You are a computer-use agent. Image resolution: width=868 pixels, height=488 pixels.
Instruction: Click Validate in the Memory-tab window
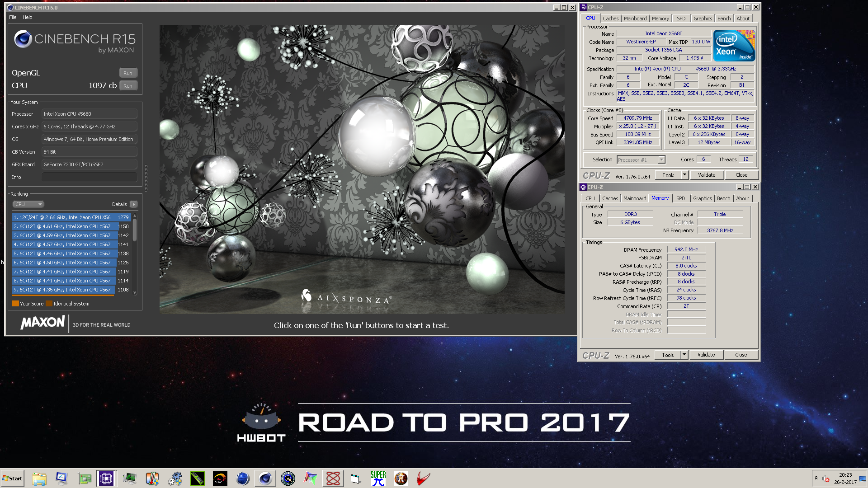coord(706,355)
